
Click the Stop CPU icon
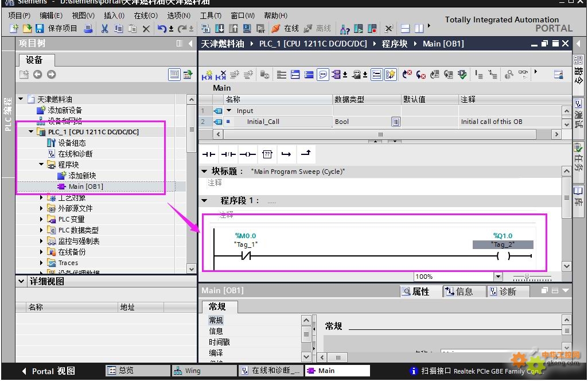[x=372, y=29]
